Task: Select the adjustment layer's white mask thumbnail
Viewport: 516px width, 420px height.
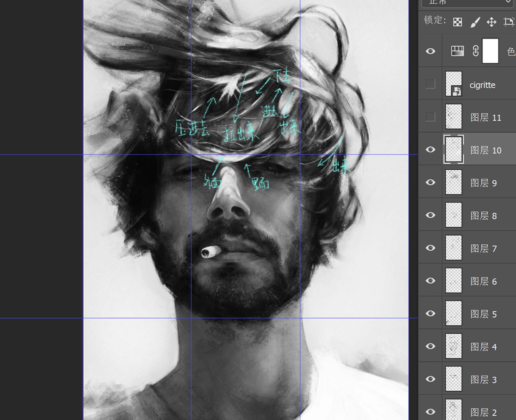Action: point(490,51)
